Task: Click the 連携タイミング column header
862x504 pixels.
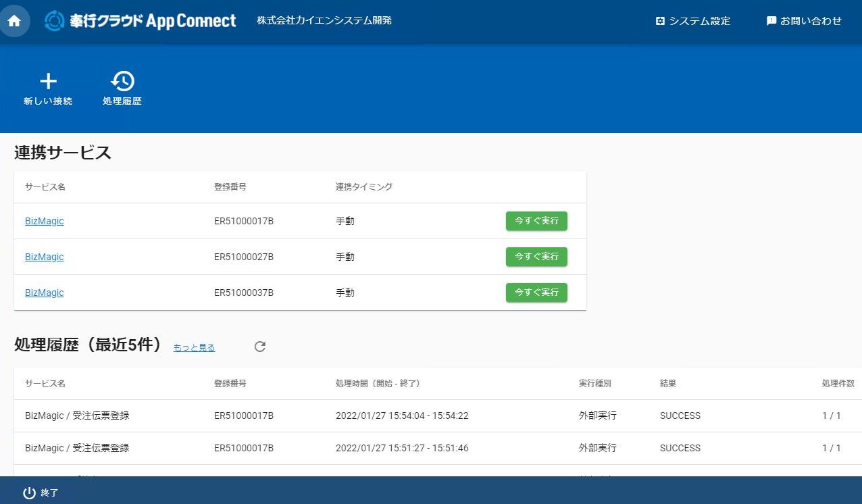Action: pos(364,186)
